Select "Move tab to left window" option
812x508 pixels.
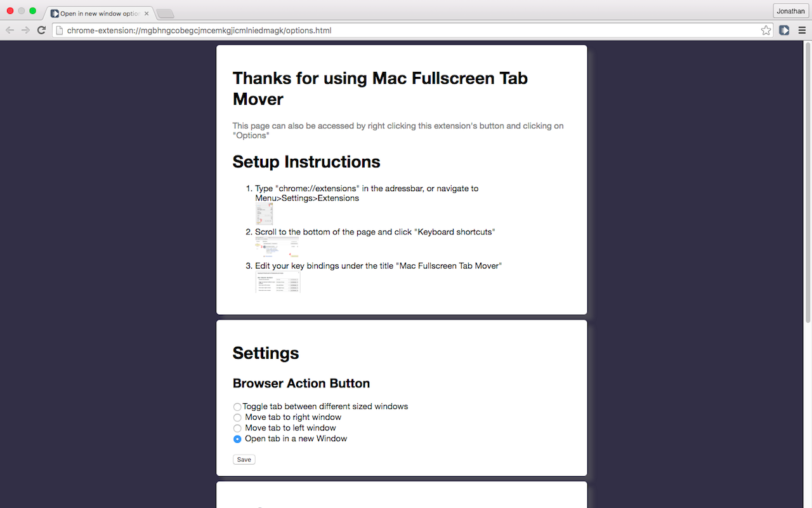(x=237, y=429)
